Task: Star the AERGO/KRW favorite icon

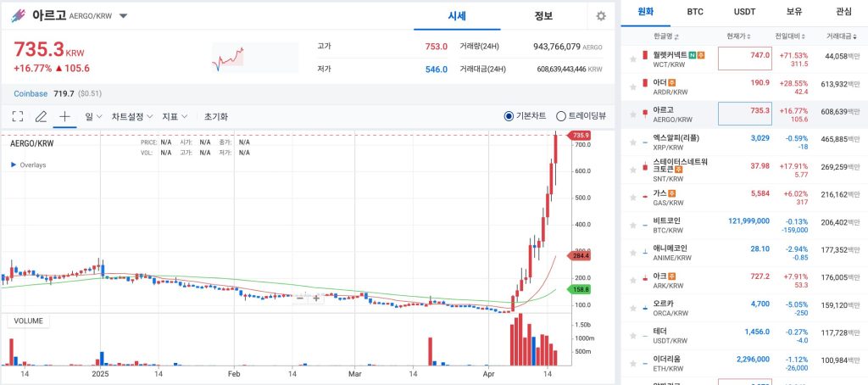Action: tap(632, 114)
